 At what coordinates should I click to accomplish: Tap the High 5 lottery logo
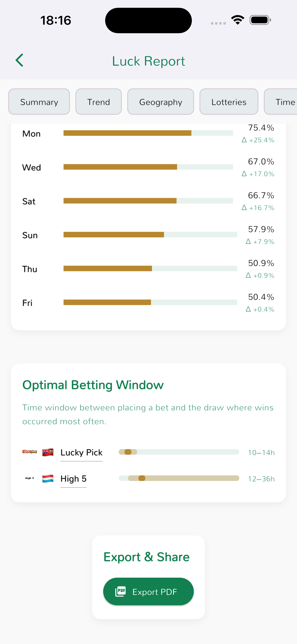pos(29,478)
